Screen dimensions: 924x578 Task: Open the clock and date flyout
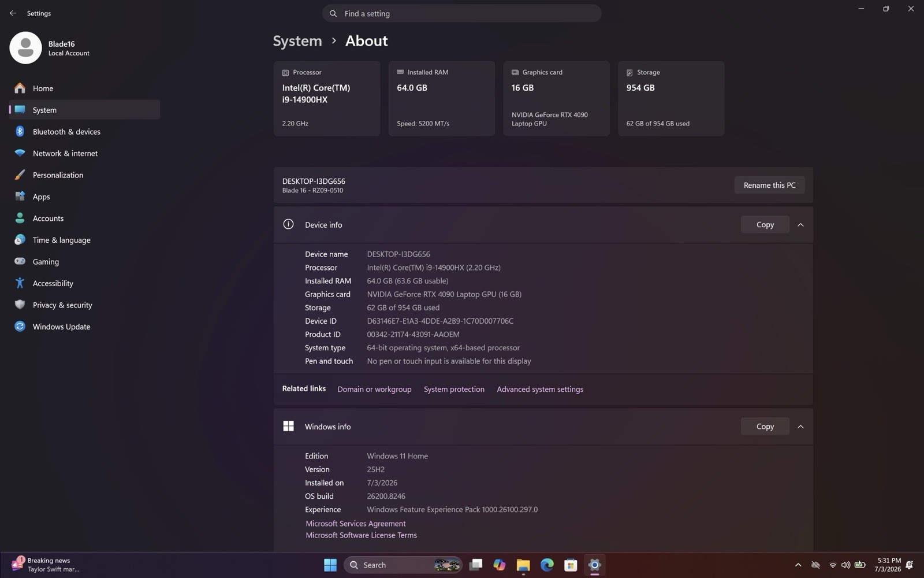[888, 565]
